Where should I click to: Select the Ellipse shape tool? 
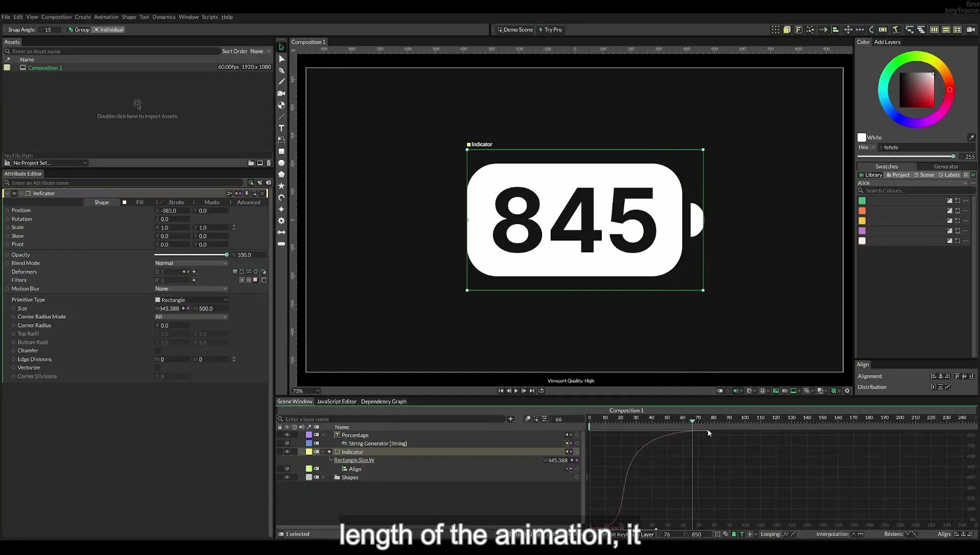point(281,163)
